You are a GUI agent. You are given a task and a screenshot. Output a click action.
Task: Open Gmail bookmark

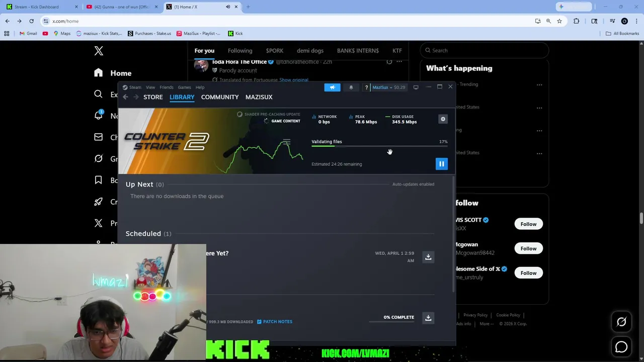tap(28, 34)
